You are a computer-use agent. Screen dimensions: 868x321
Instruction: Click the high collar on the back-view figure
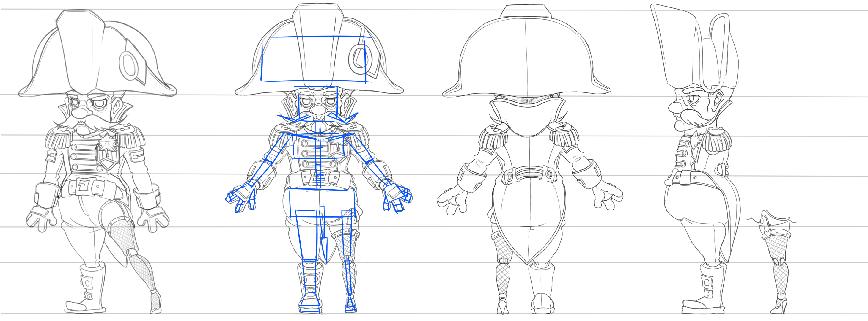click(527, 114)
